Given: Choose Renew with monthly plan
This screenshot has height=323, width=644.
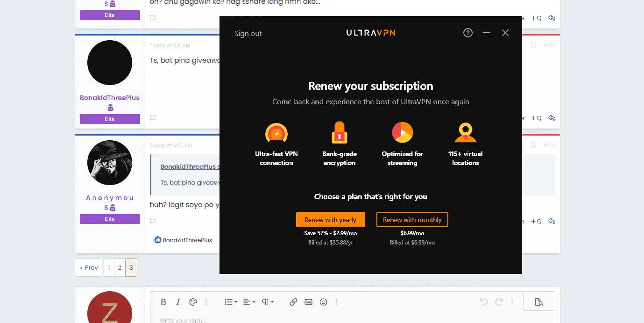Looking at the screenshot, I should [x=412, y=220].
